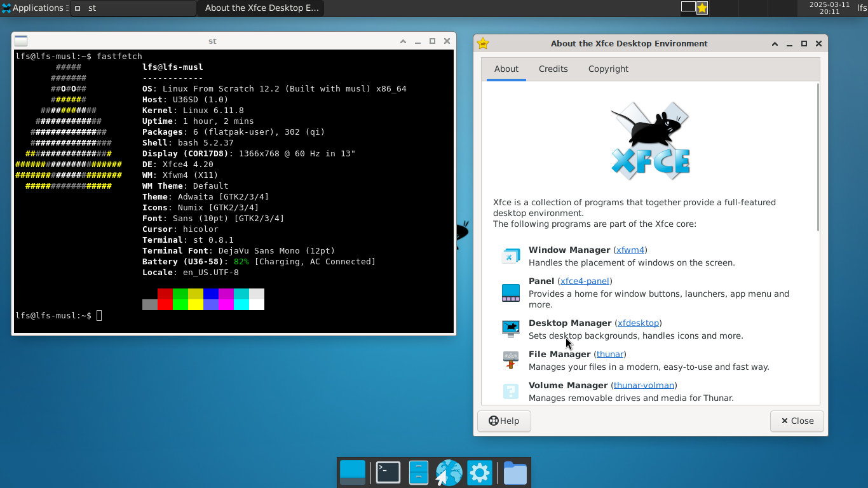
Task: Open the settings gear in the dock
Action: [479, 473]
